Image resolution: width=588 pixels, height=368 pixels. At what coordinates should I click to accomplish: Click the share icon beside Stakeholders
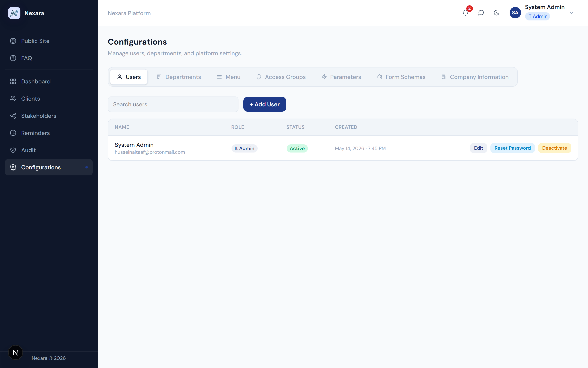coord(13,116)
